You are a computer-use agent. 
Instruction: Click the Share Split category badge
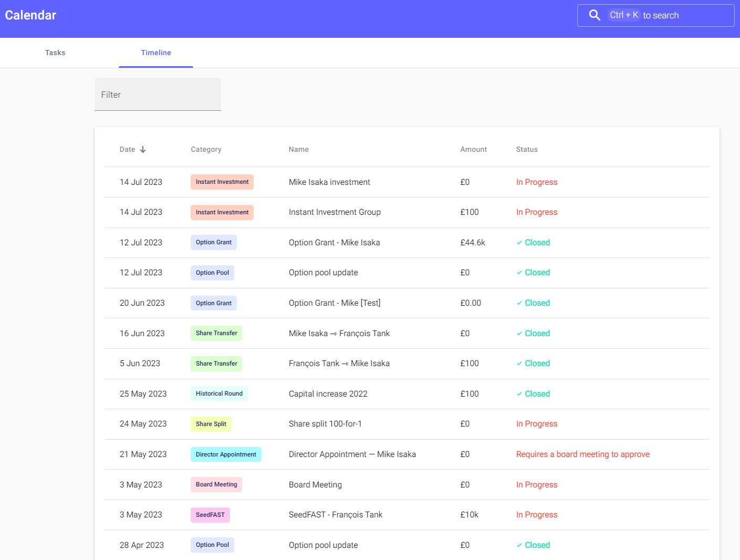[x=211, y=424]
